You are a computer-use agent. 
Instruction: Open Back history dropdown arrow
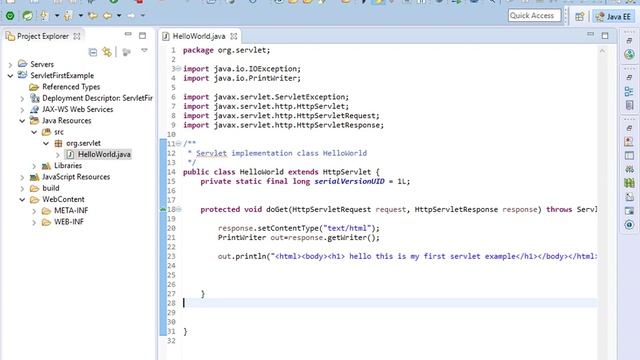click(x=119, y=16)
